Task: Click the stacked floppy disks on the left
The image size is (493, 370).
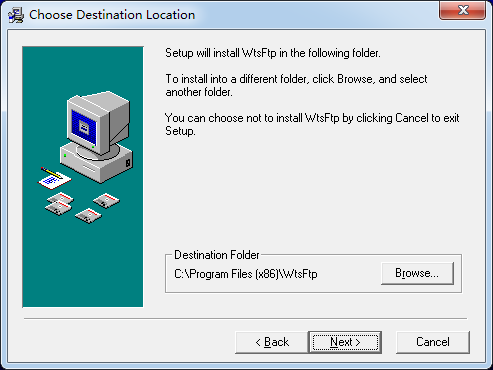Action: 59,204
